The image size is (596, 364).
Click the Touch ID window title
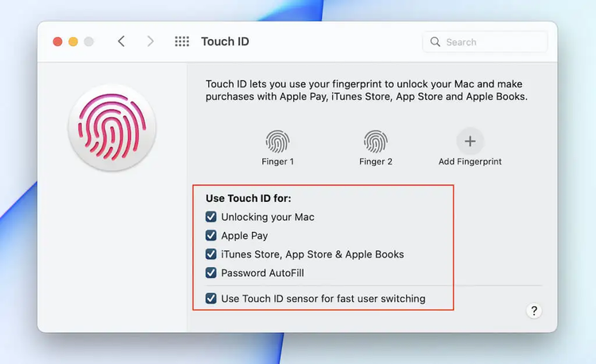pos(225,41)
